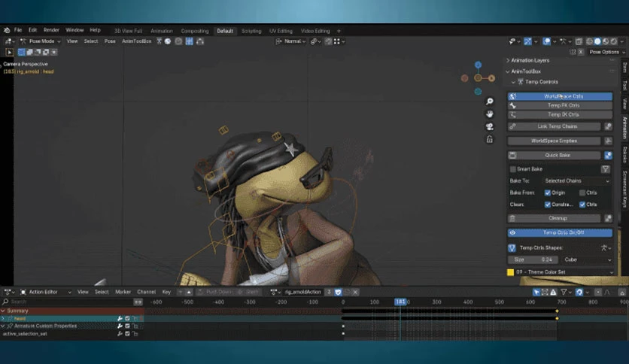This screenshot has height=364, width=629.
Task: Click the zoom magnifier viewport gizmo
Action: 489,102
